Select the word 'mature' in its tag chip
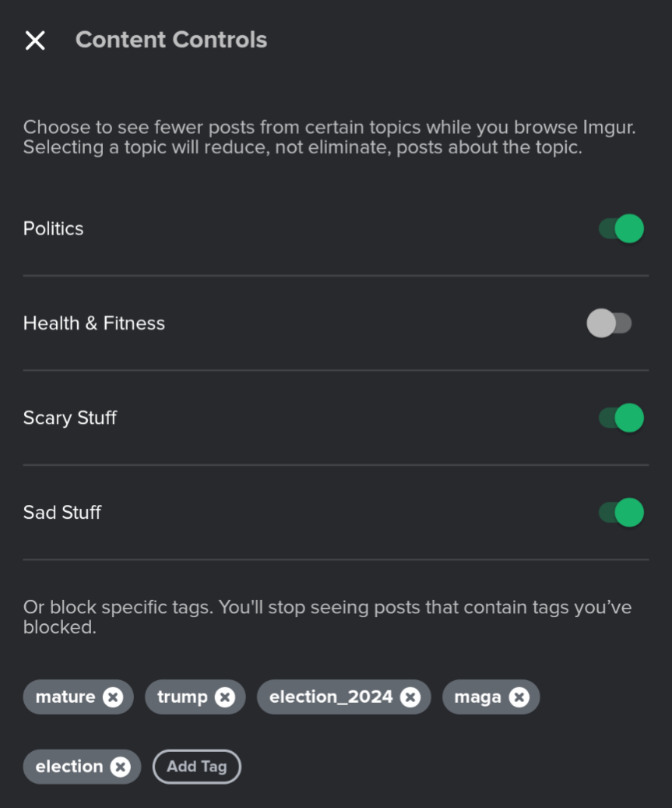 (x=65, y=697)
